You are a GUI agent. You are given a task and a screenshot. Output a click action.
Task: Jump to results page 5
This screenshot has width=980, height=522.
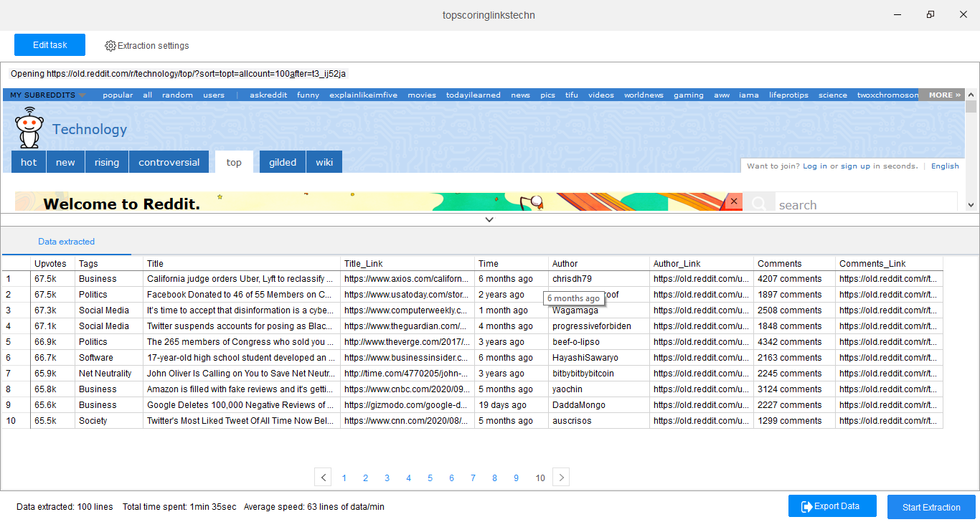[430, 478]
